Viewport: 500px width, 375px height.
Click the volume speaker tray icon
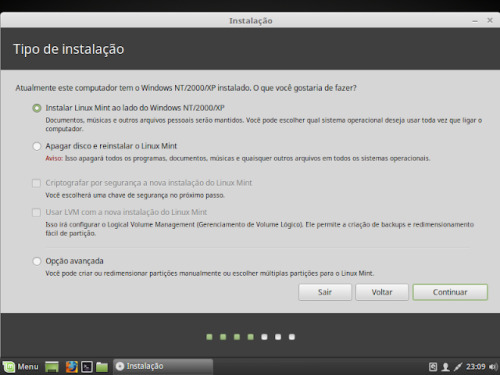point(493,367)
